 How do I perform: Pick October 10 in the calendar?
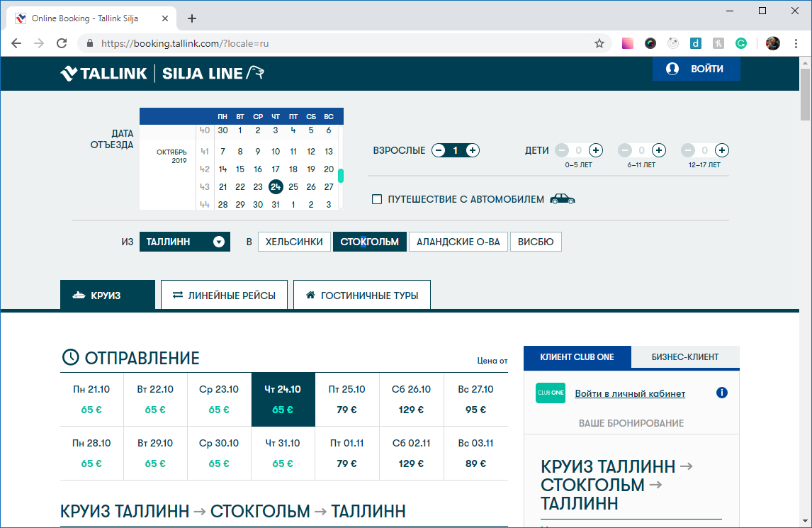pos(276,152)
